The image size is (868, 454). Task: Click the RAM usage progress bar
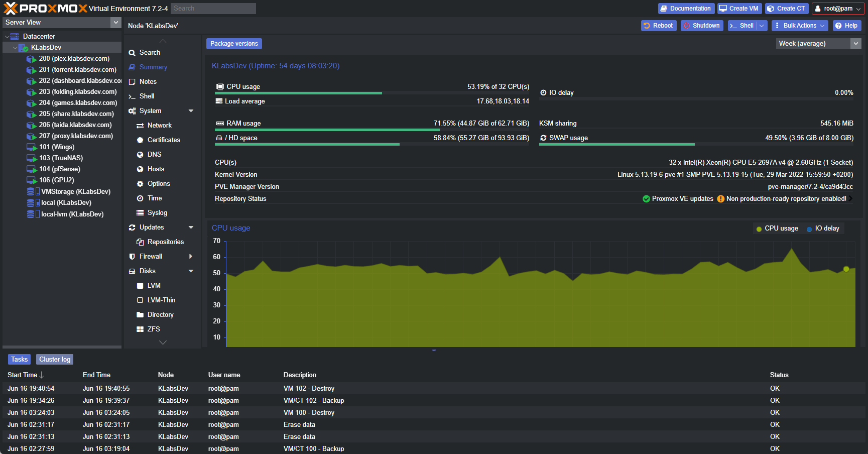(327, 130)
